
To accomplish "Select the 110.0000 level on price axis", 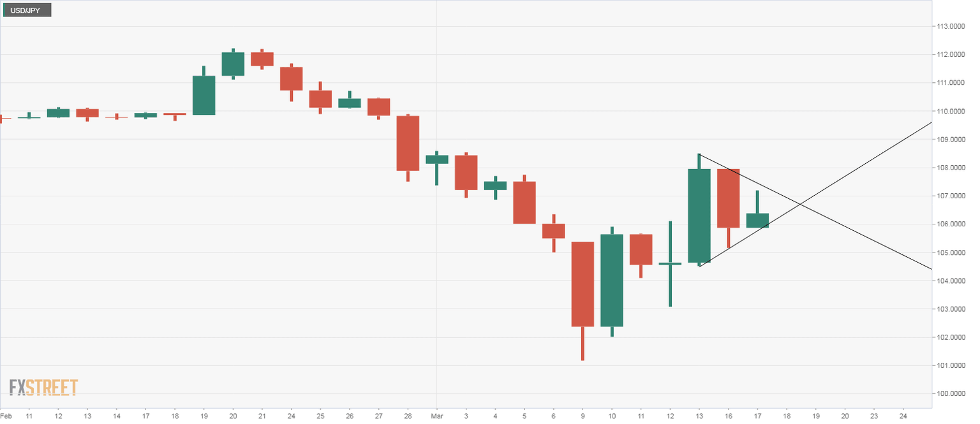I will (949, 112).
